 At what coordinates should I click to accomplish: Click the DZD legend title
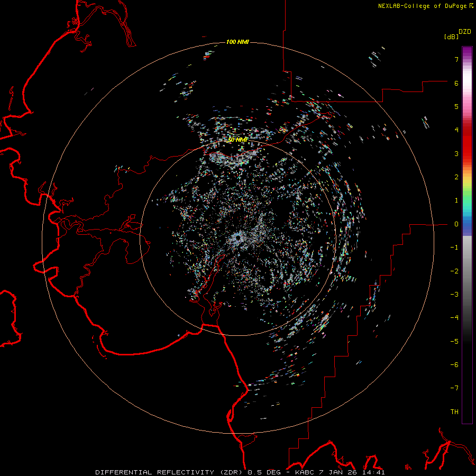coord(465,32)
